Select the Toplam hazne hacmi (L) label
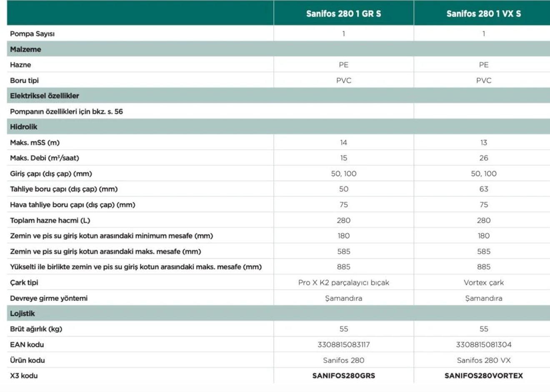Image resolution: width=550 pixels, height=392 pixels. tap(50, 221)
